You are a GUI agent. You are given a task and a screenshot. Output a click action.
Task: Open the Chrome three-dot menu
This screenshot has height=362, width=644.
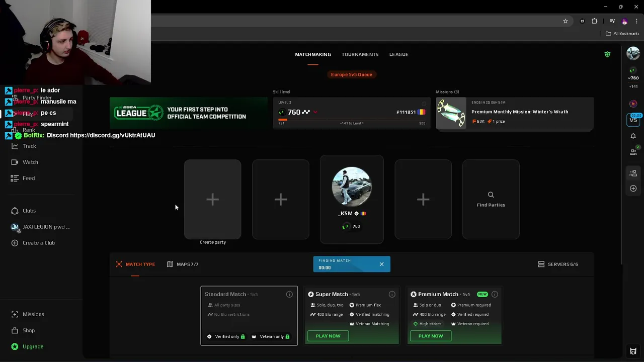636,21
